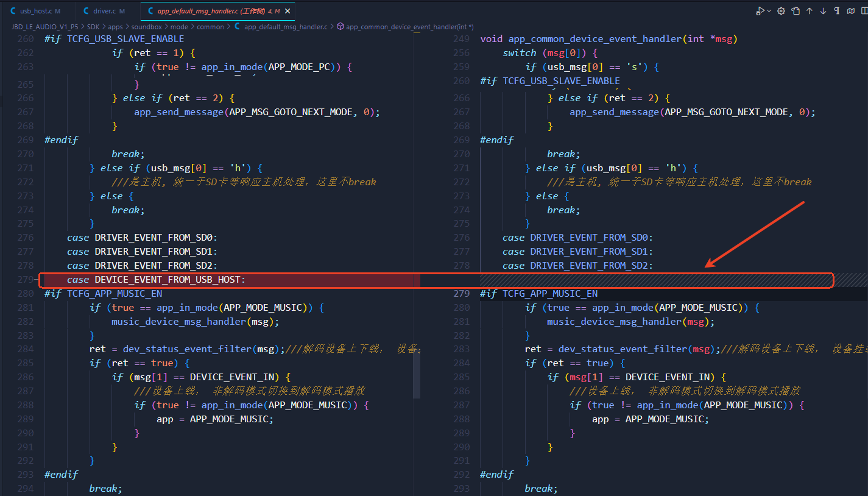Click line if (true != app_in_mode(APP_MODE_PC))
This screenshot has width=868, height=496.
[x=243, y=67]
